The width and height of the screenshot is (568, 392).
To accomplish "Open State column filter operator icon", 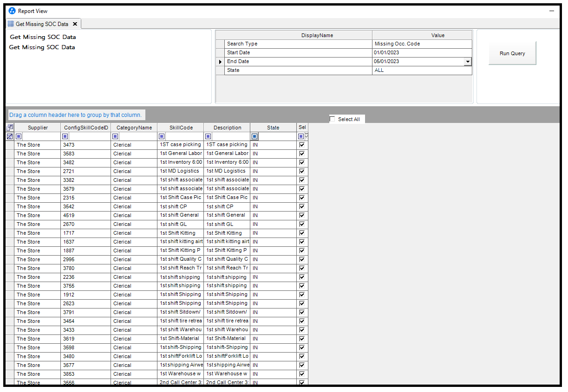I will point(255,136).
